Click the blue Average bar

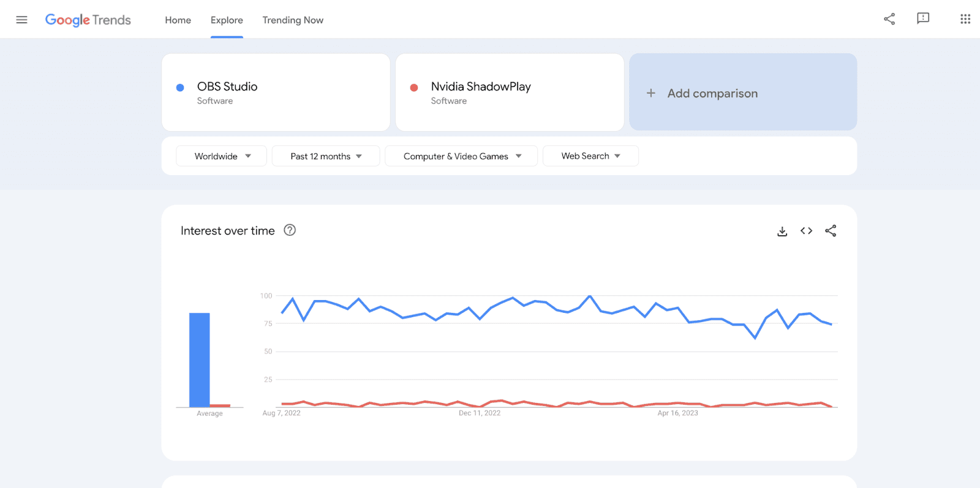click(200, 359)
